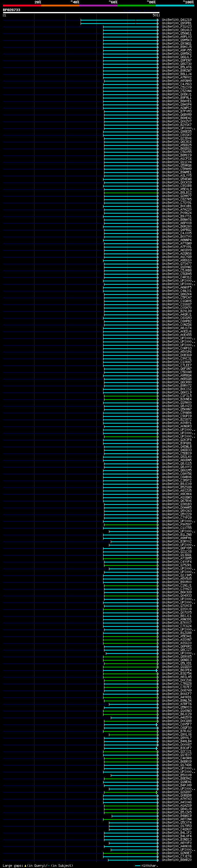
Task: Select label UniRef100_Q86ZK4
Action: [x=177, y=294]
